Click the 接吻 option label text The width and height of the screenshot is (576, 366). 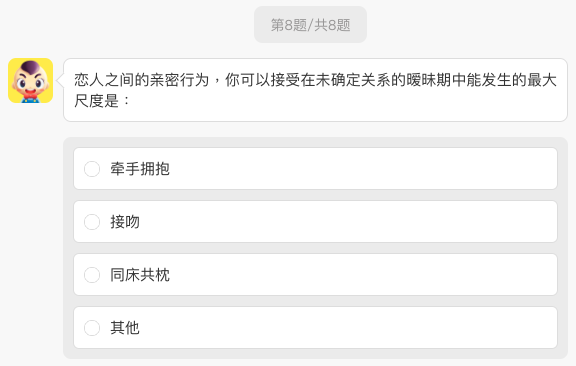(125, 222)
